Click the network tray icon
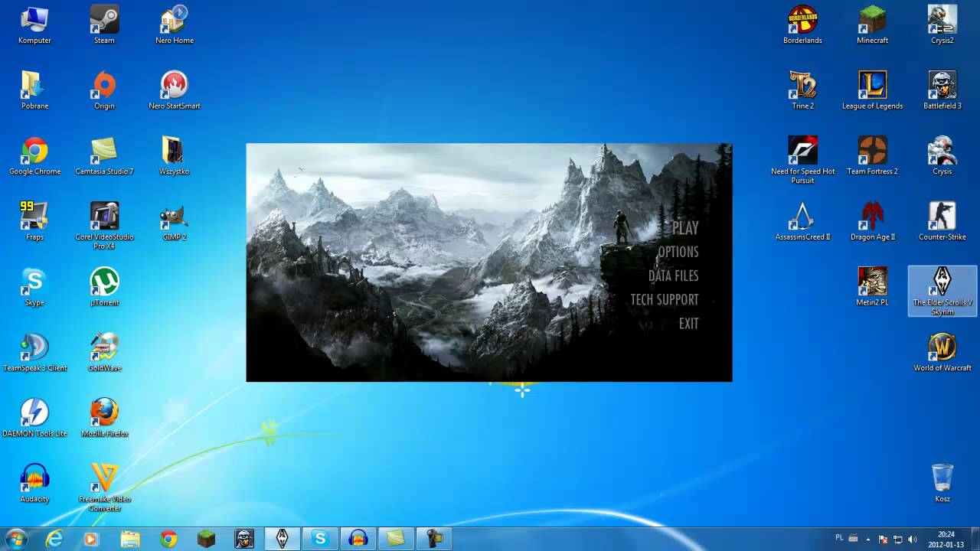980x551 pixels. (898, 540)
